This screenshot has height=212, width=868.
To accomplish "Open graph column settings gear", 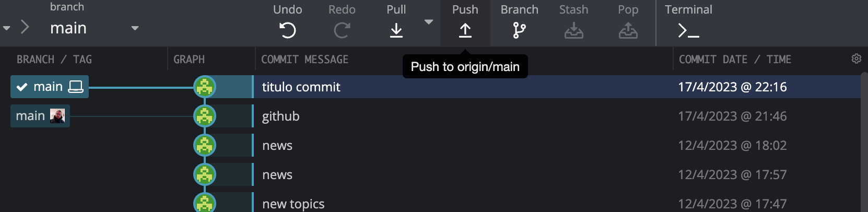I will pos(856,58).
